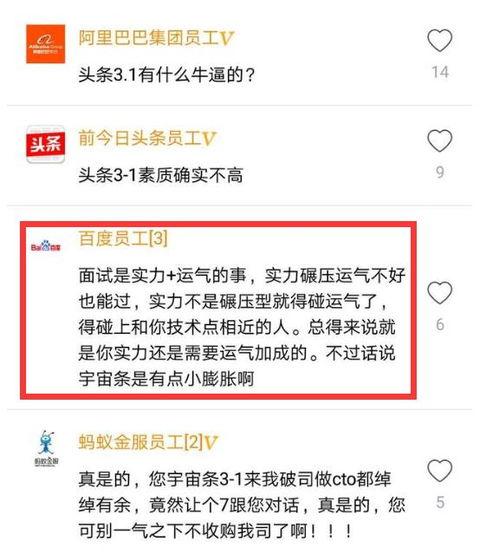This screenshot has height=554, width=499.
Task: Open comment "头条3-1素质确实不高"
Action: (161, 175)
